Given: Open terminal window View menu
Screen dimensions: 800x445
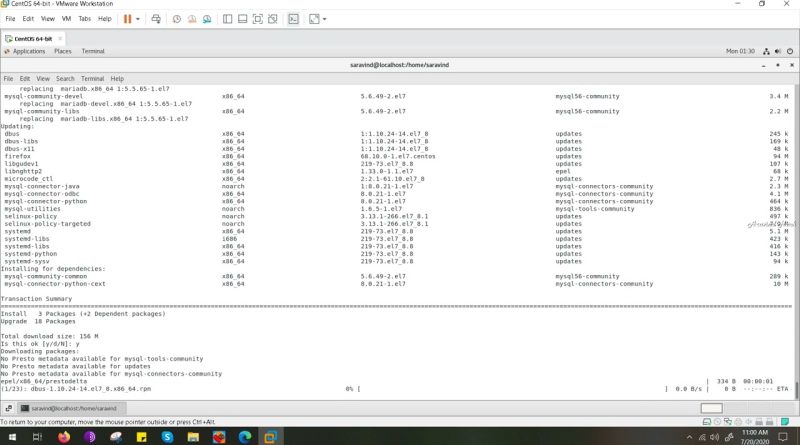Looking at the screenshot, I should [x=43, y=79].
